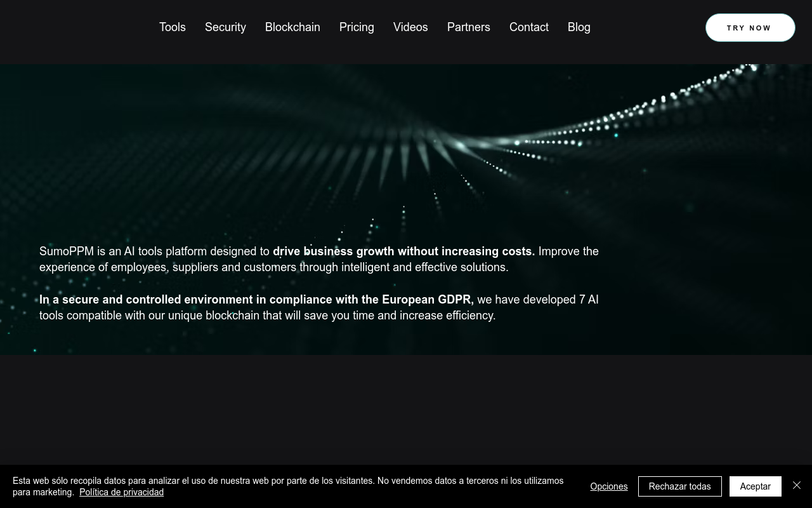Screen dimensions: 812x508
Task: Go to the Security page
Action: pos(225,27)
